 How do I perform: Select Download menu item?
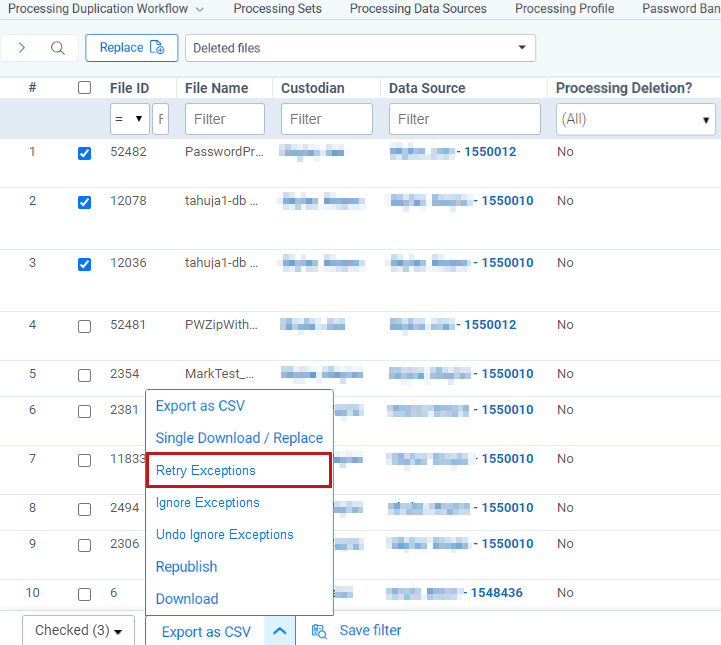[187, 599]
